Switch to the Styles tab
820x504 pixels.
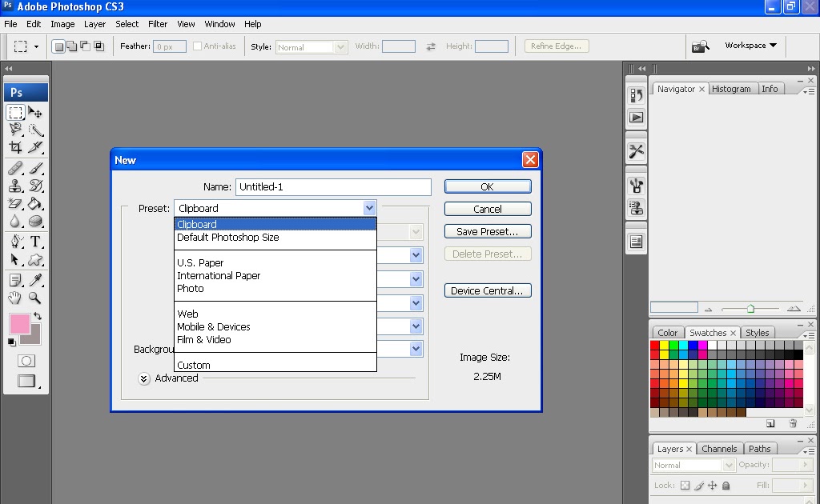[758, 333]
